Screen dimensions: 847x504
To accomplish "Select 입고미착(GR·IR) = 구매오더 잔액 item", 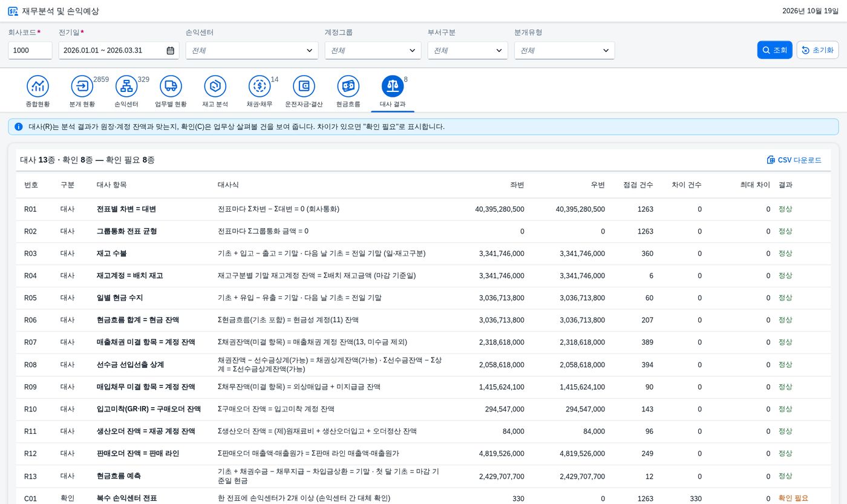I will 149,409.
